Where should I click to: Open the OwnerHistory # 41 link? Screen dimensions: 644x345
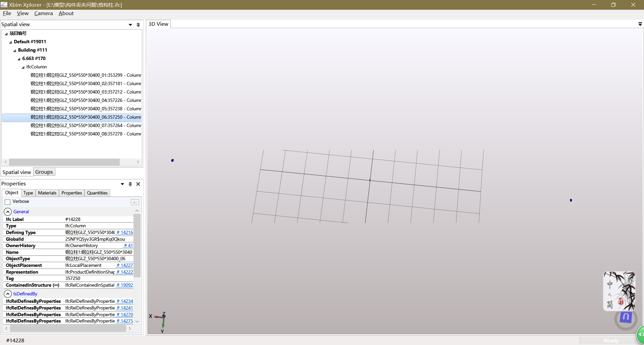128,245
